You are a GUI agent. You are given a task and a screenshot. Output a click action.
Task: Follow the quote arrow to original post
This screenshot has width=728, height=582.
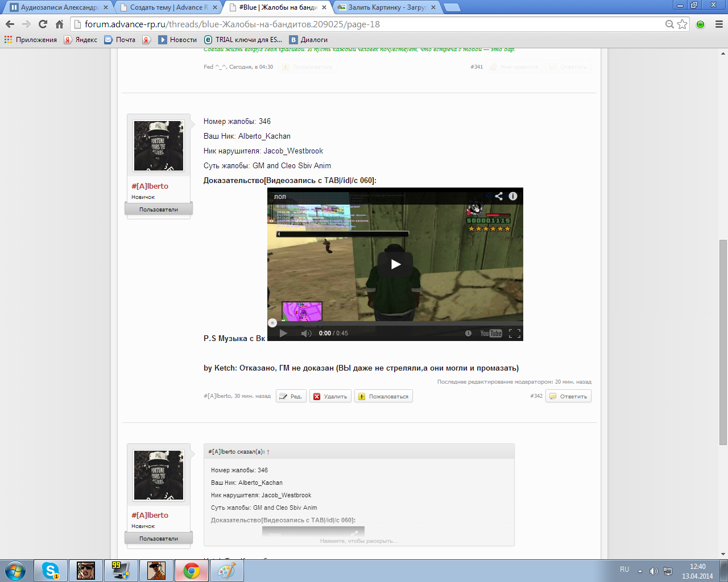(268, 452)
